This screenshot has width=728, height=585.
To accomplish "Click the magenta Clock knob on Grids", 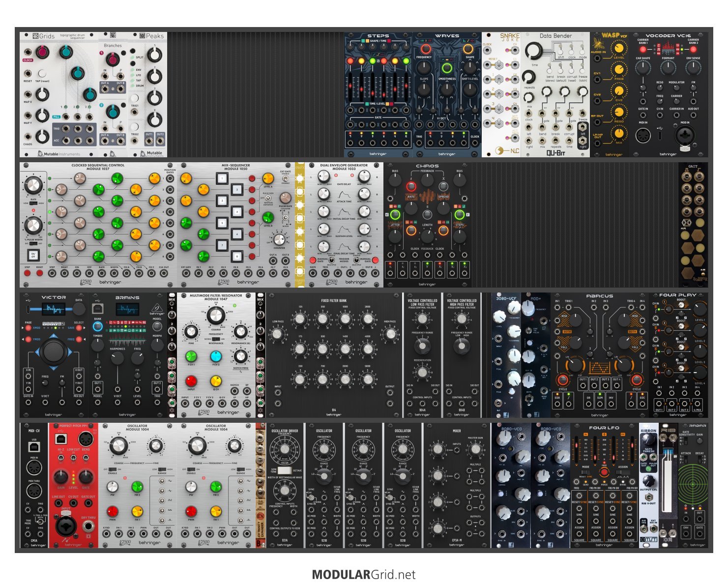I will tap(41, 51).
